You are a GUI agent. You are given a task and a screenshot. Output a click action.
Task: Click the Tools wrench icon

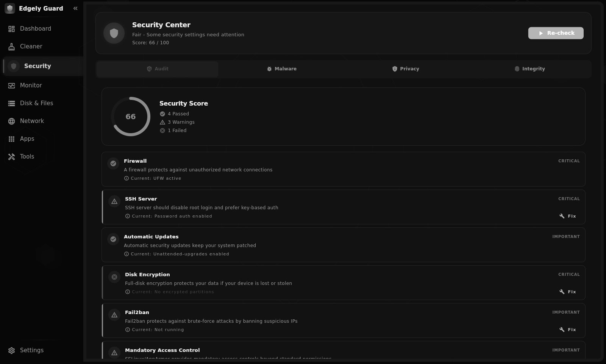point(12,157)
